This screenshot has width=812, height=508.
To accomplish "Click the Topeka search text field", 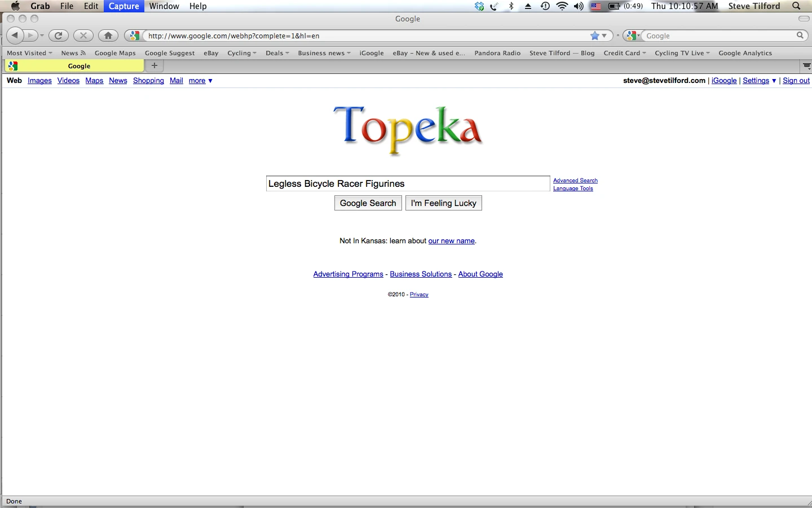I will (408, 184).
